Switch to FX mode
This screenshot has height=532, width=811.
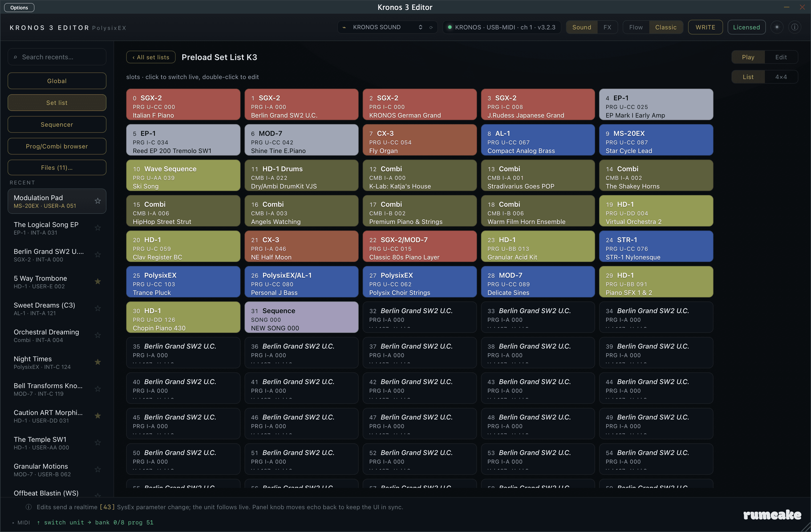pos(607,27)
